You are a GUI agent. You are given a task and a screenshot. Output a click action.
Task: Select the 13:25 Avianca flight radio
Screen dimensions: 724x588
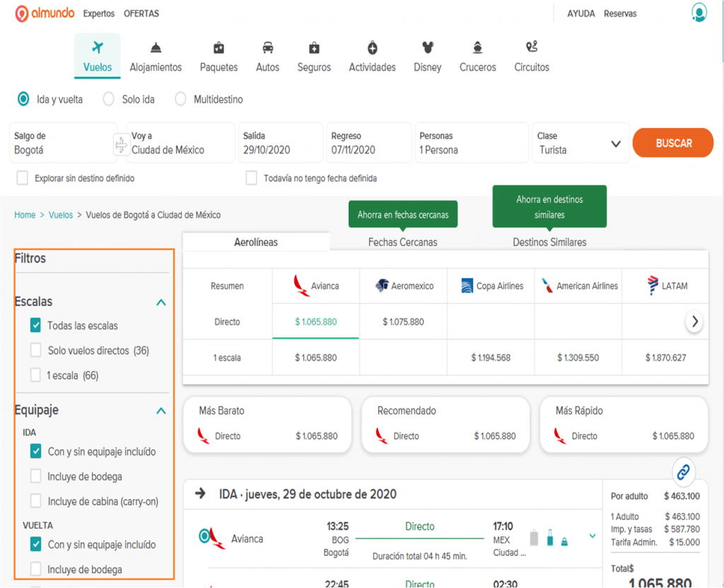click(204, 536)
